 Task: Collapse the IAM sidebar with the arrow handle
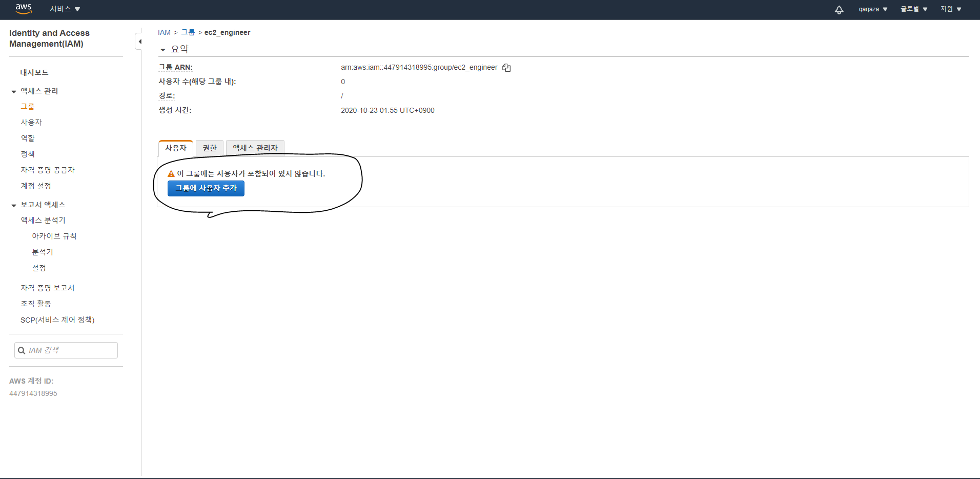tap(139, 42)
